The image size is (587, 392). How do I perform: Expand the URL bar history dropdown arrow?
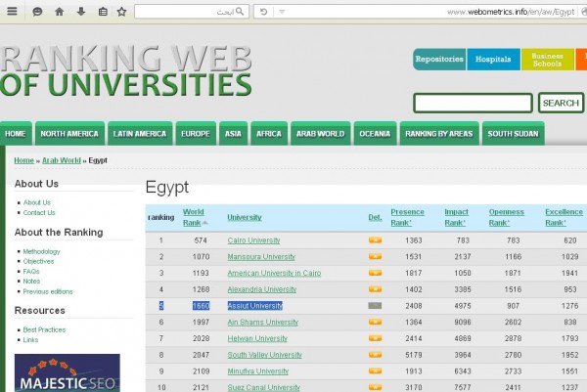(282, 12)
